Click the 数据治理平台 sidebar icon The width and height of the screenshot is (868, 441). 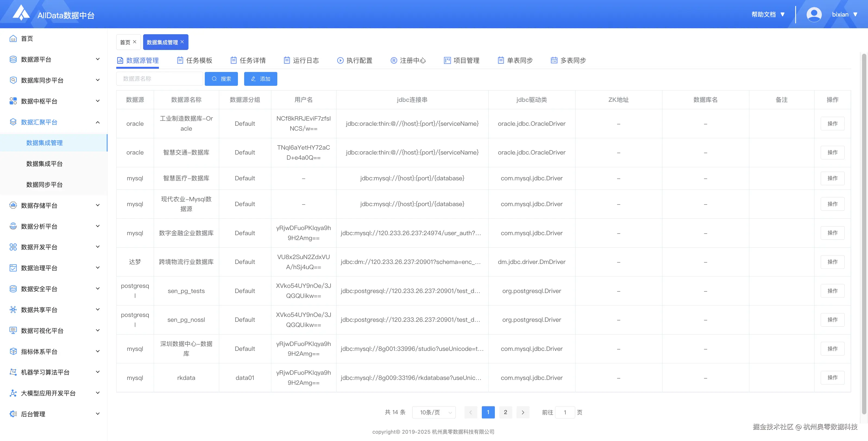13,268
